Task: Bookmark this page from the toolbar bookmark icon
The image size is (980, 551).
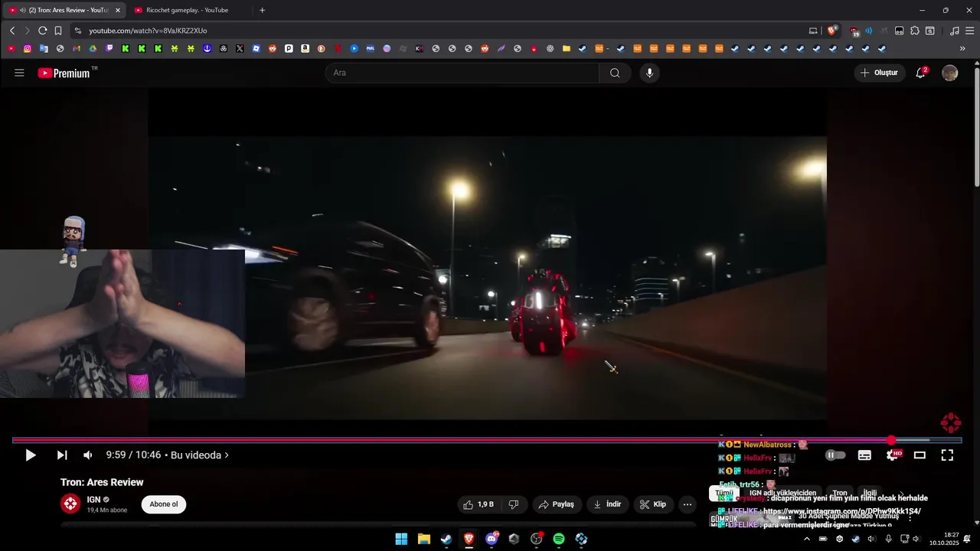Action: 58,31
